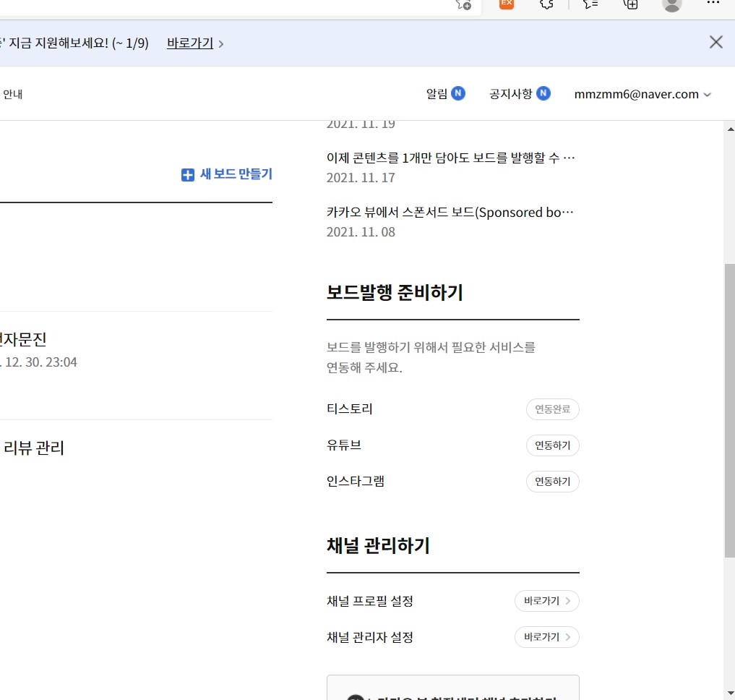The width and height of the screenshot is (735, 700).
Task: Click the 채널 관리하기 heading
Action: (x=378, y=545)
